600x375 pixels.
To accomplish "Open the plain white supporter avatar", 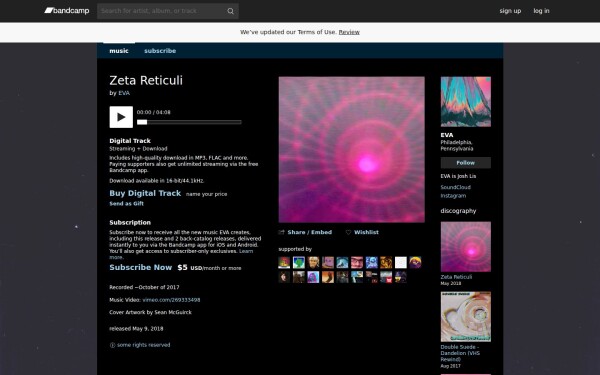I will [x=401, y=262].
